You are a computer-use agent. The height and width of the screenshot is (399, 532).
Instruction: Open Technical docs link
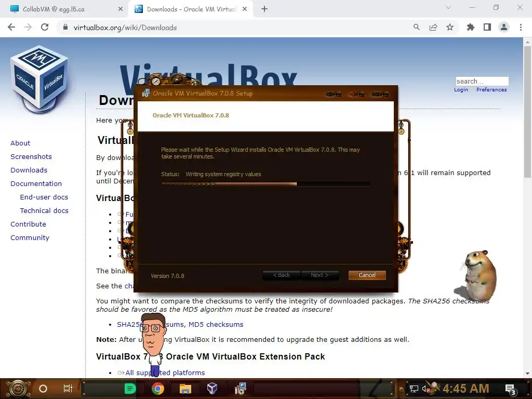point(44,211)
